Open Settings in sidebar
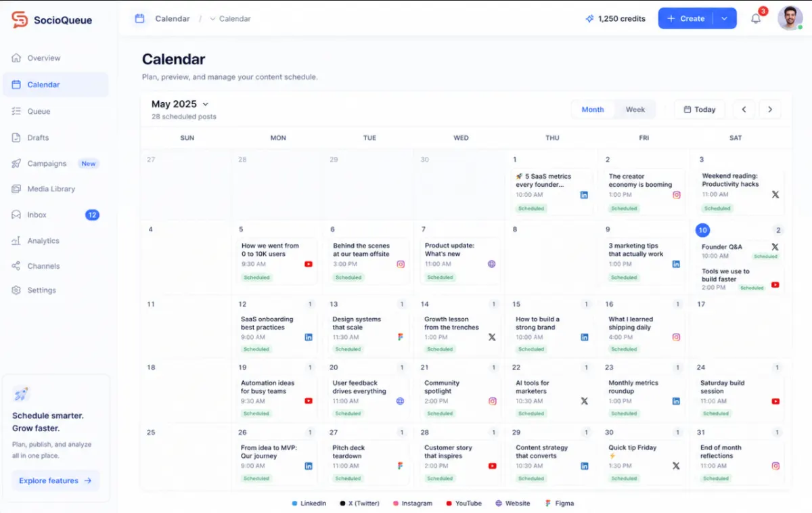The width and height of the screenshot is (812, 513). point(55,290)
